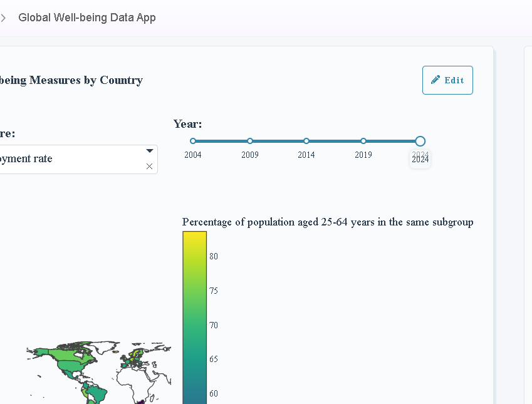The width and height of the screenshot is (532, 404).
Task: Click the Measures by Country card heading
Action: click(x=72, y=80)
